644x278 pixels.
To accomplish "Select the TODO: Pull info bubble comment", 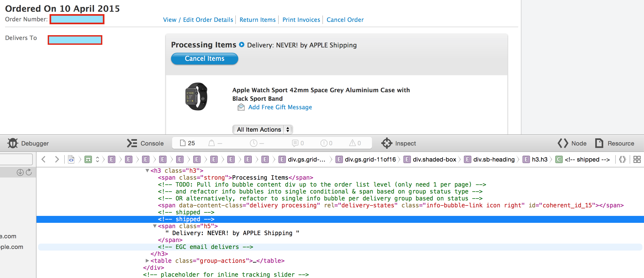I will click(x=322, y=184).
